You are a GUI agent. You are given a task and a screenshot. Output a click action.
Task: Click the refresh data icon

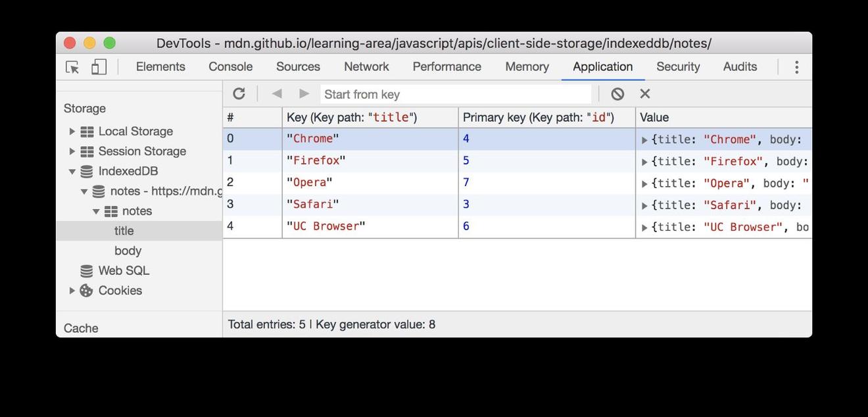coord(239,93)
